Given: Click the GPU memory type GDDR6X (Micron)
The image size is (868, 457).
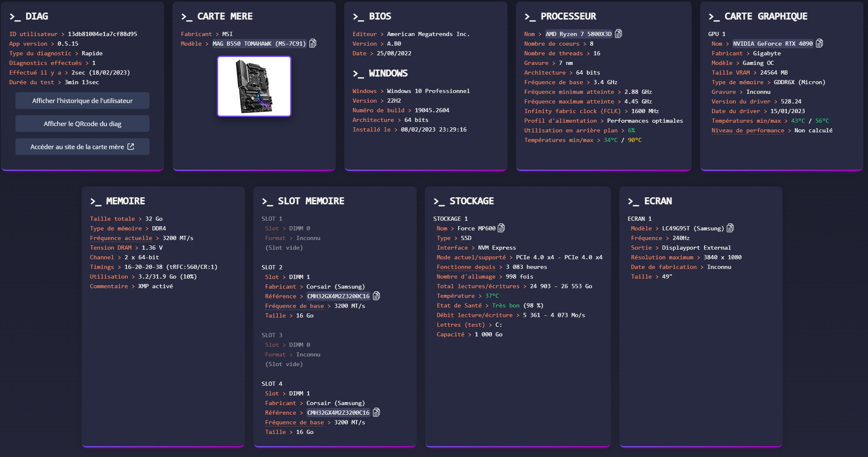Looking at the screenshot, I should point(800,82).
